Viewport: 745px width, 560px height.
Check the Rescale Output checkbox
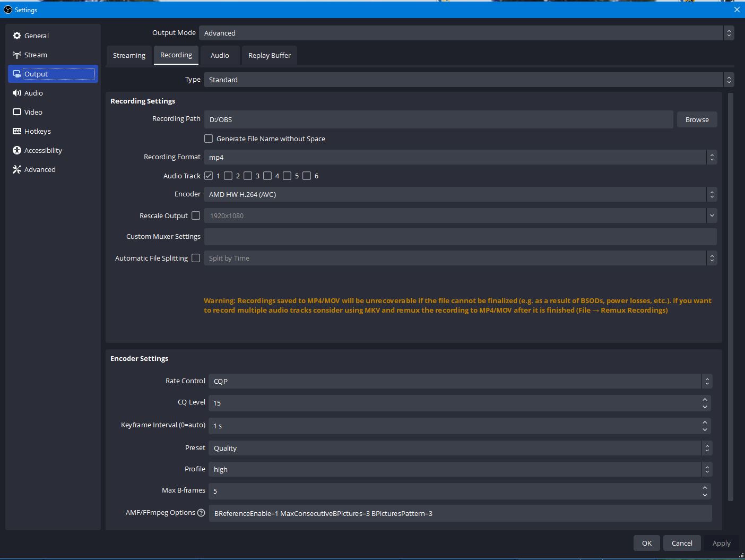196,216
